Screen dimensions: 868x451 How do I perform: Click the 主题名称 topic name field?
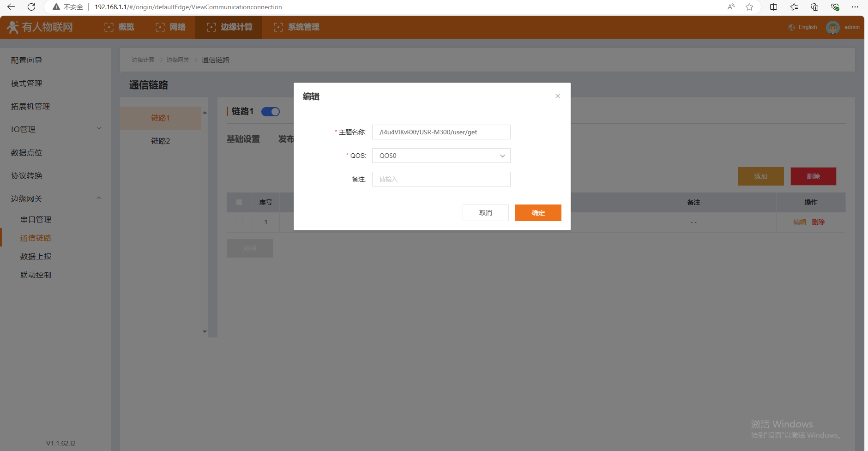point(441,132)
